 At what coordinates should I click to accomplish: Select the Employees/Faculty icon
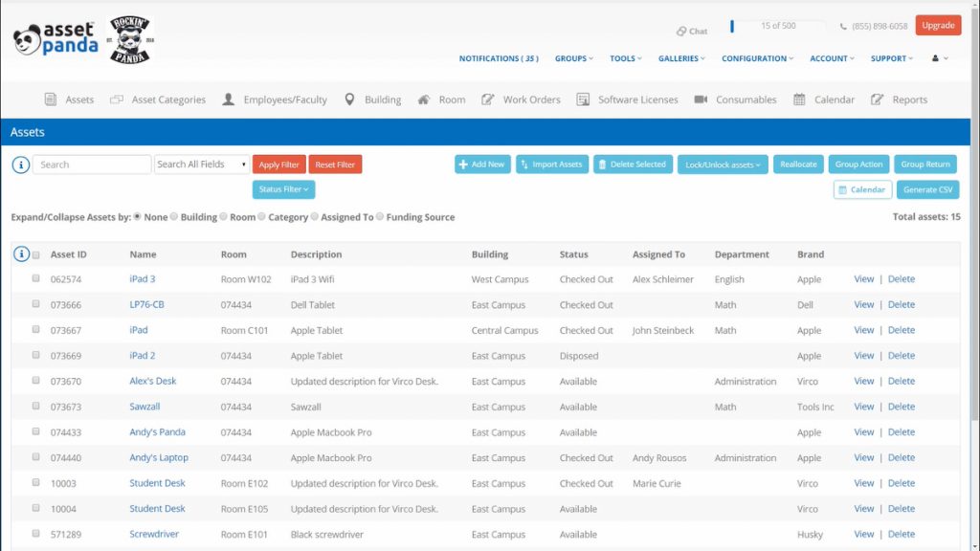tap(227, 99)
